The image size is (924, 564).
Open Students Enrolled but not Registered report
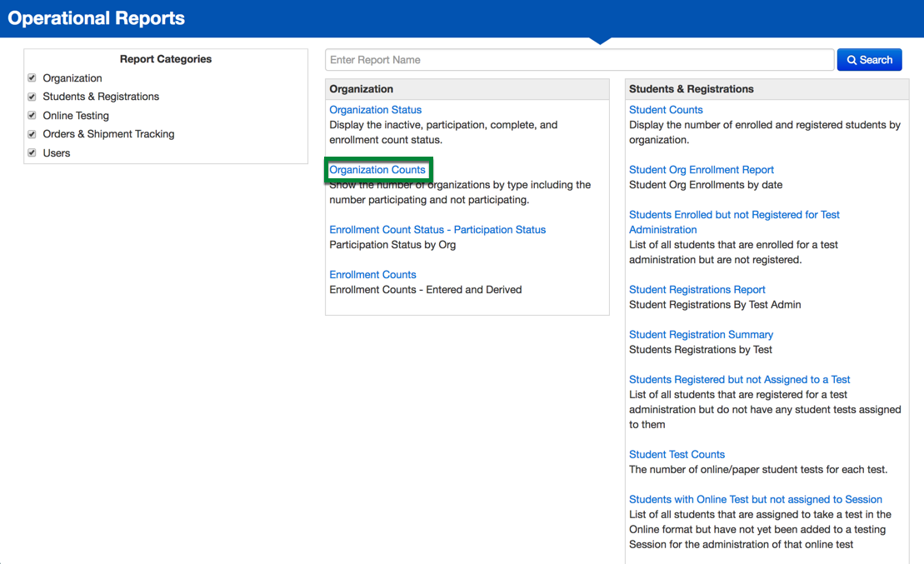[733, 215]
